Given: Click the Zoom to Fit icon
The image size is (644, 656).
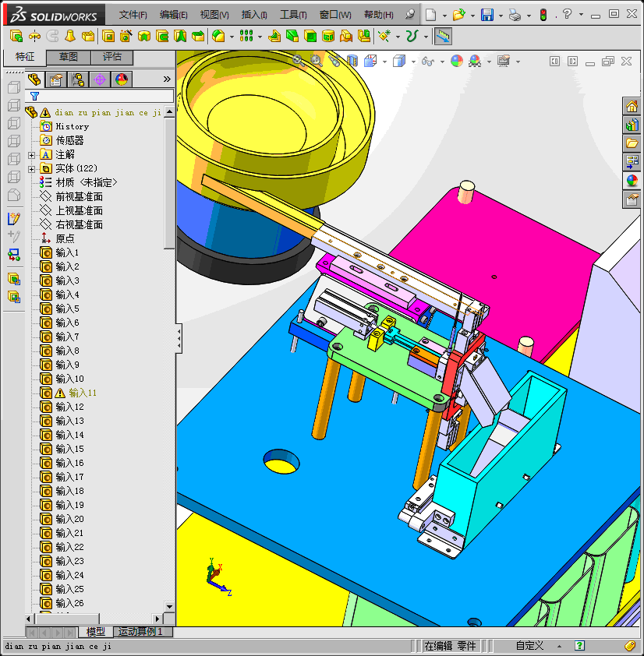Looking at the screenshot, I should pyautogui.click(x=298, y=61).
